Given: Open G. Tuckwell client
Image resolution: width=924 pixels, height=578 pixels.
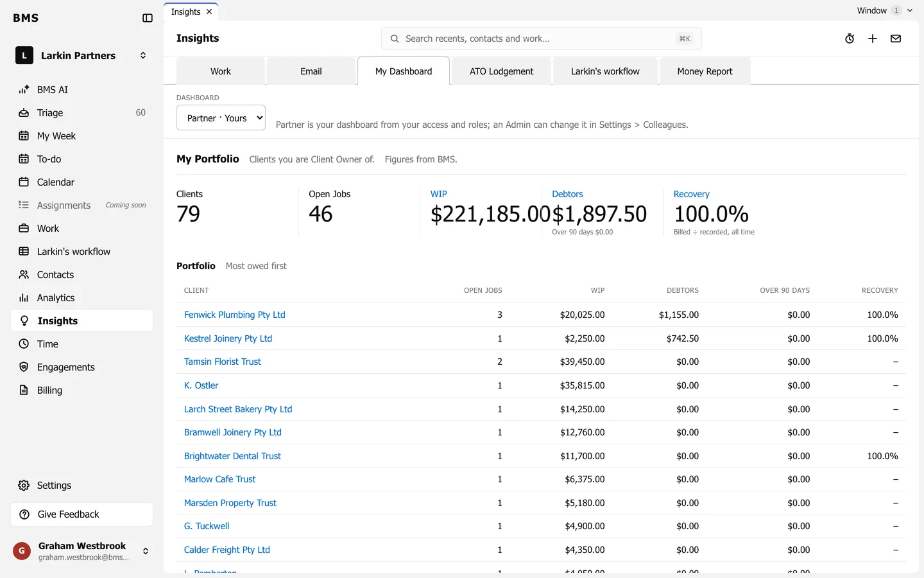Looking at the screenshot, I should coord(207,526).
